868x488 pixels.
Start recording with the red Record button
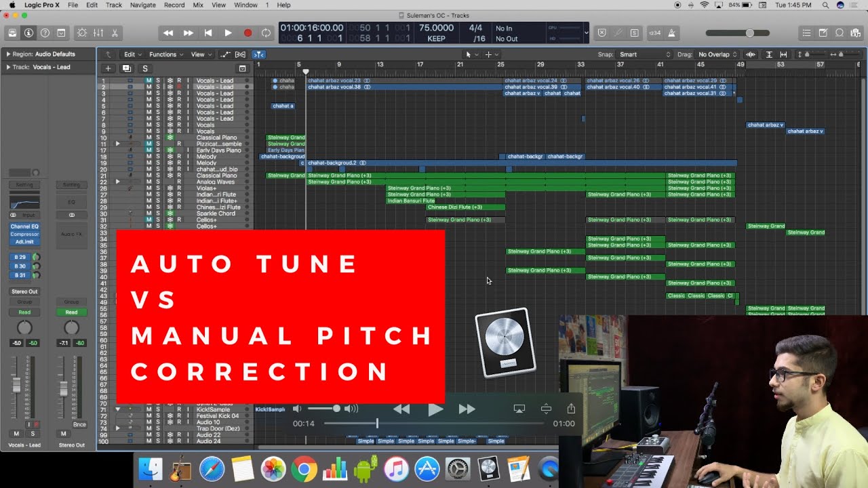pyautogui.click(x=248, y=33)
